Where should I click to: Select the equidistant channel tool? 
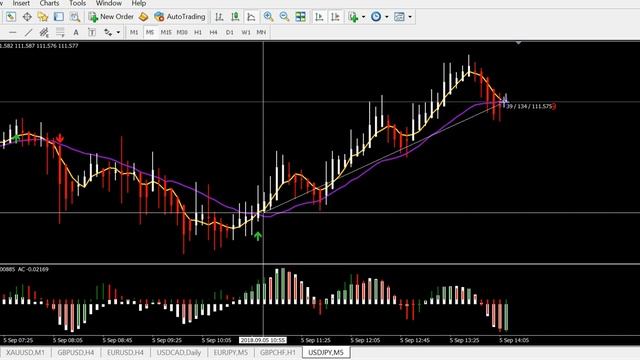44,32
